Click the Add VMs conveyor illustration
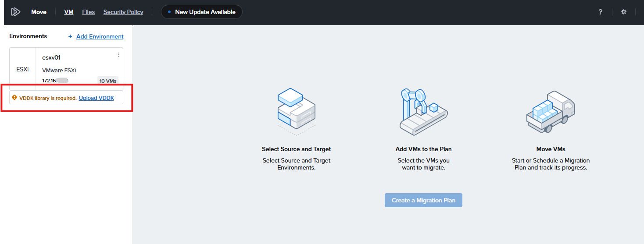Screen dimensions: 644x244 (423, 112)
